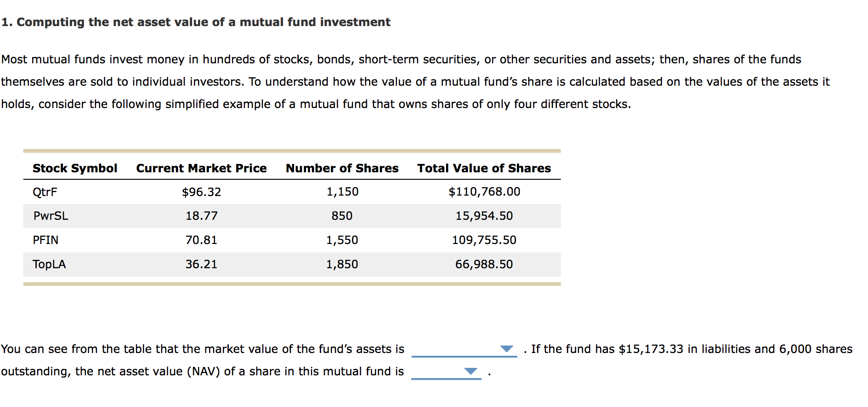Click the 70.81 market price cell
The image size is (868, 407).
(201, 240)
